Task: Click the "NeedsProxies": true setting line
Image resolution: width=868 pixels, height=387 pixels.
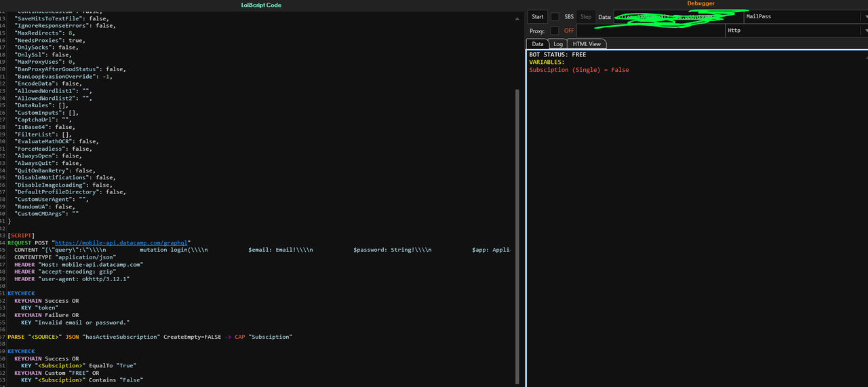Action: 50,41
